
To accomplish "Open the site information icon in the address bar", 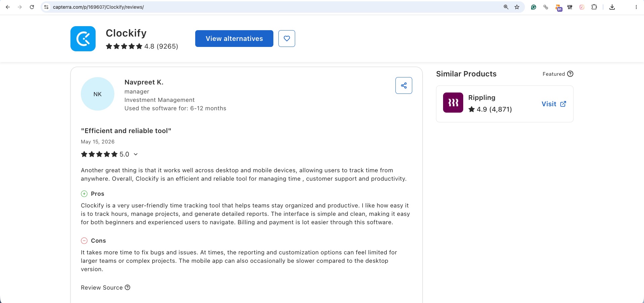I will [x=46, y=7].
